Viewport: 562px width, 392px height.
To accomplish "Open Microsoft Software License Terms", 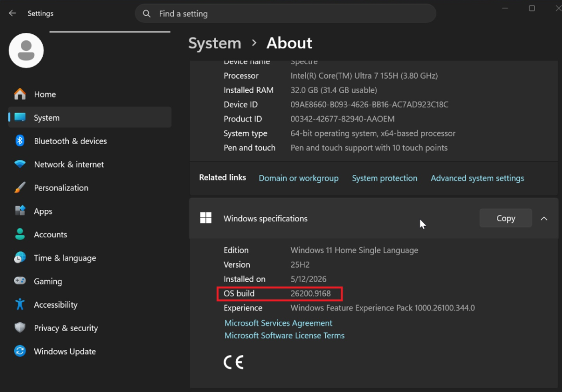I will tap(285, 336).
